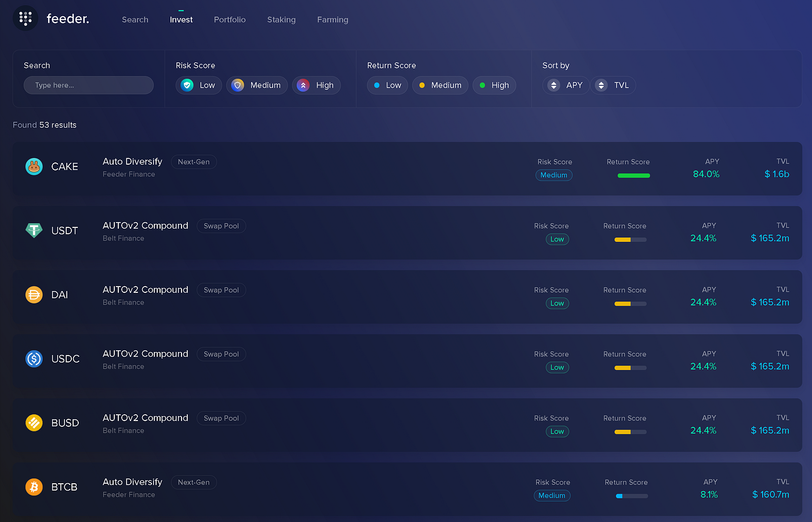Filter by Medium return score
This screenshot has width=812, height=522.
pyautogui.click(x=440, y=85)
